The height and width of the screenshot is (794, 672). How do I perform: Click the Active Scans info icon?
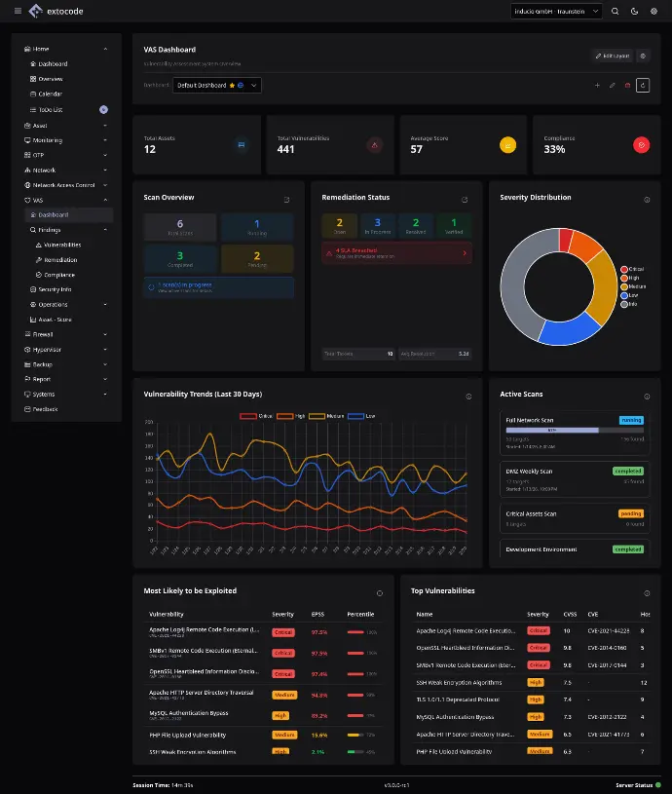pyautogui.click(x=647, y=396)
